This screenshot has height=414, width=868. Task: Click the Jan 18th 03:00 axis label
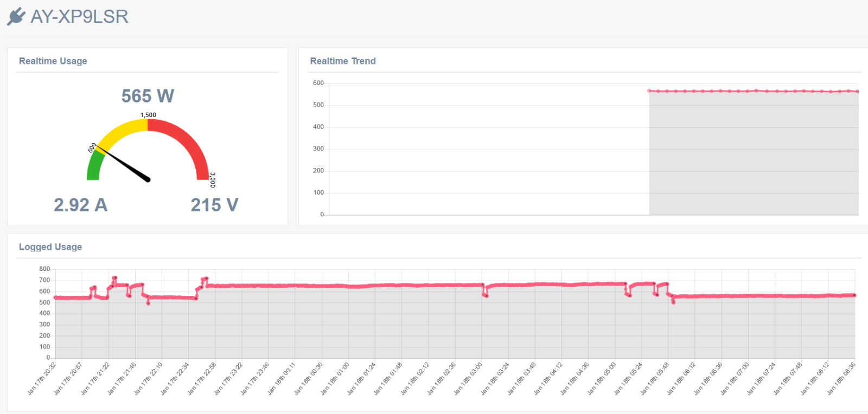pos(469,379)
